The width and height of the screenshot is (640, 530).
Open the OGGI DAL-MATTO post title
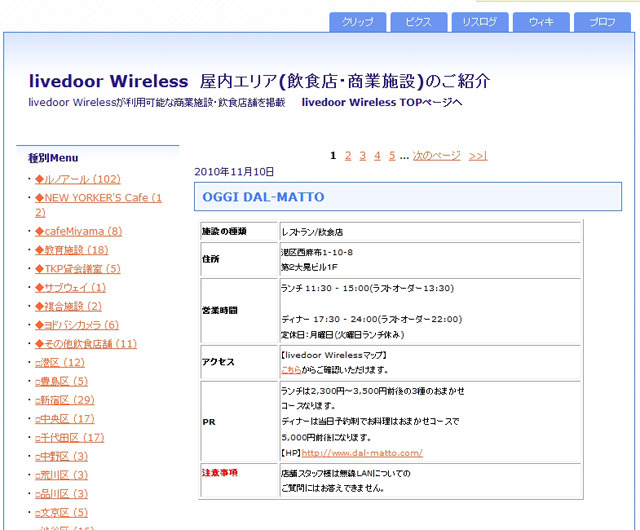(263, 197)
